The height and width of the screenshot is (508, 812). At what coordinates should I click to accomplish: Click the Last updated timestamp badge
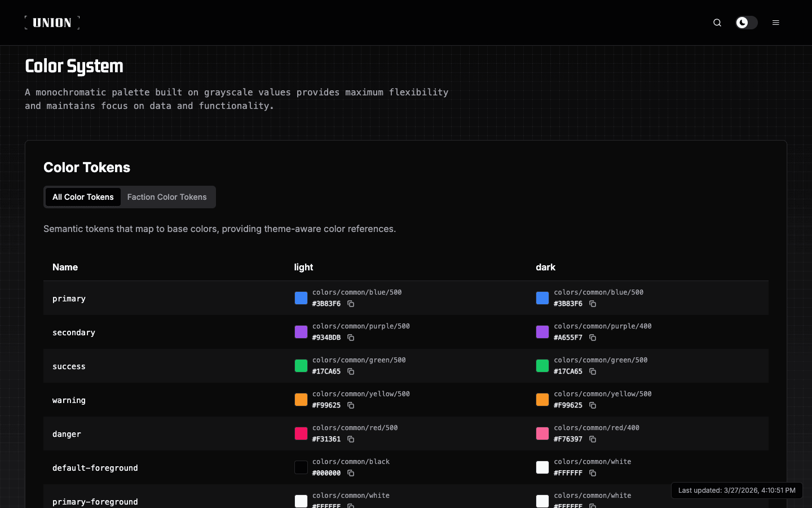736,490
